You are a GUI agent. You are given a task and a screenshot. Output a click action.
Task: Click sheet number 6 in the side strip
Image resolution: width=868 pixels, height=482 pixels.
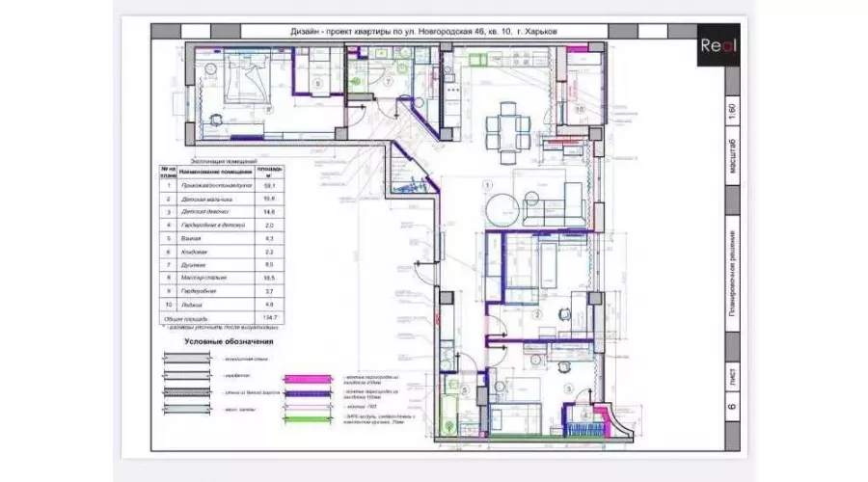[732, 407]
